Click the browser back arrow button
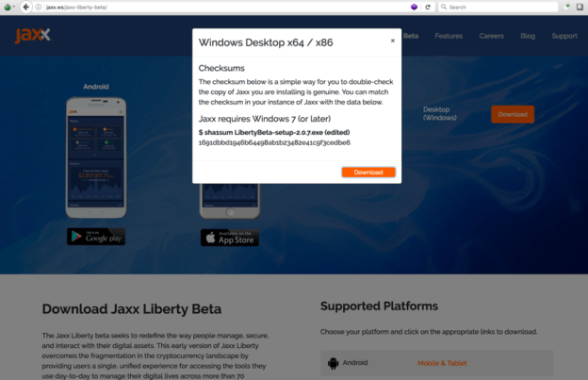588x380 pixels. [25, 7]
